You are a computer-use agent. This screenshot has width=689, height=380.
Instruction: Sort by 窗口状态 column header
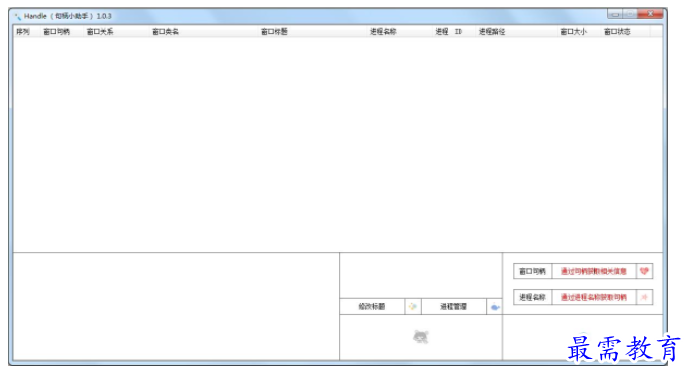(625, 32)
